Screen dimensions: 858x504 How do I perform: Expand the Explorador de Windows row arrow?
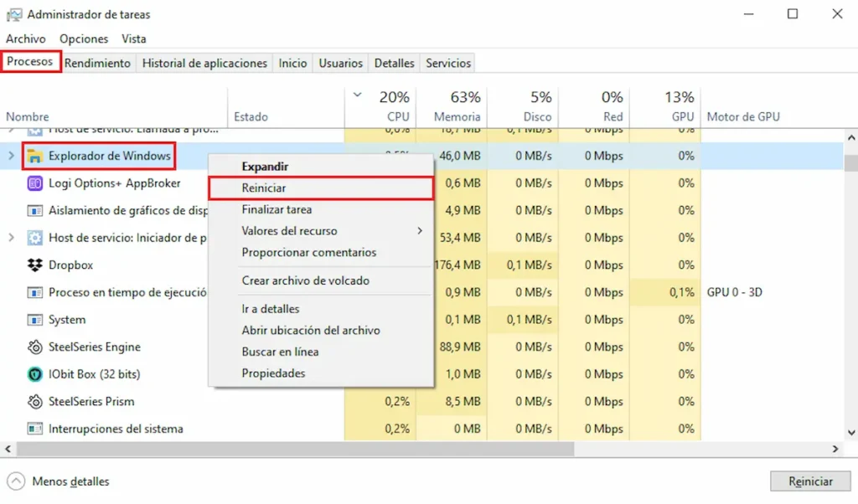12,156
